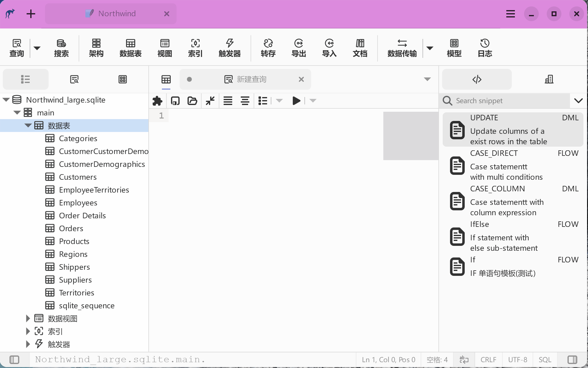This screenshot has height=368, width=588.
Task: Open the 日志 (log) history icon
Action: point(485,48)
